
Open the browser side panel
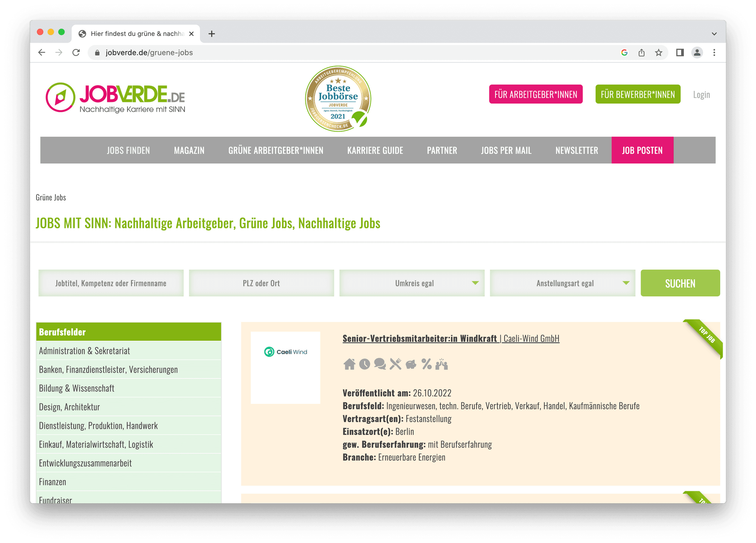coord(680,53)
